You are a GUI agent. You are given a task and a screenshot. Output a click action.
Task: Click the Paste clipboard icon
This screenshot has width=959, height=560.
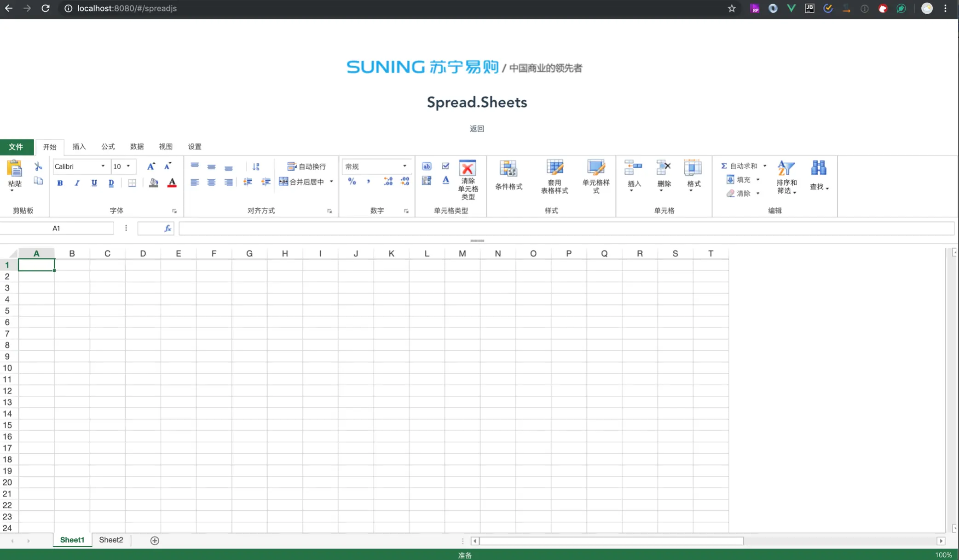[15, 169]
